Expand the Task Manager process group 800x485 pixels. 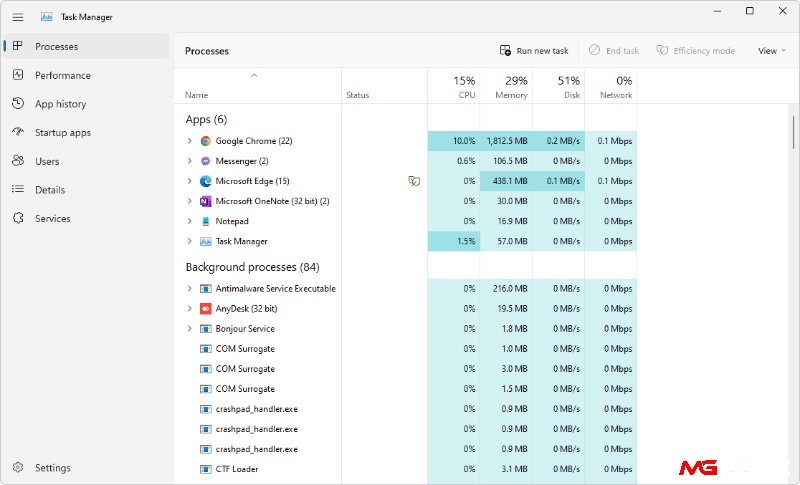[189, 241]
